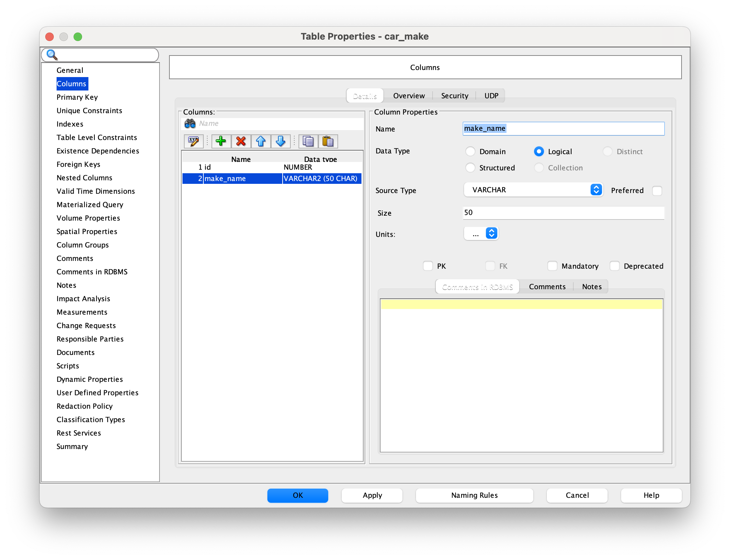Click the binoculars find icon

190,123
